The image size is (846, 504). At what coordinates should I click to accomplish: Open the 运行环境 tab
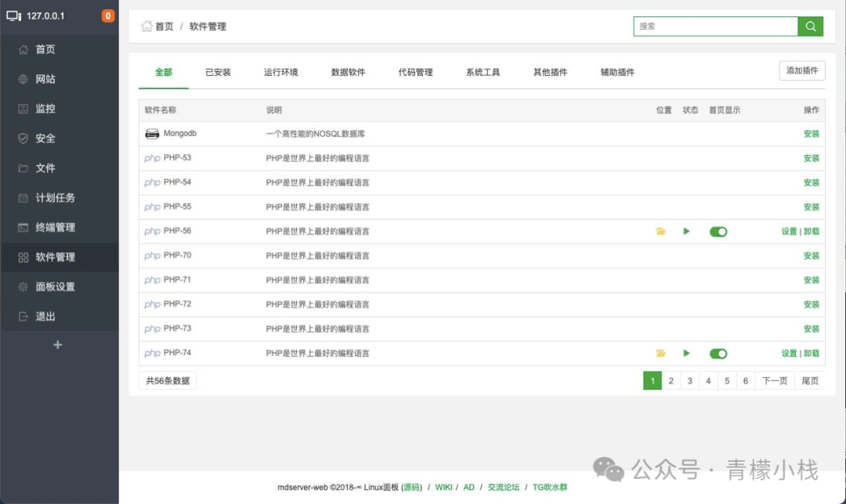pyautogui.click(x=280, y=72)
